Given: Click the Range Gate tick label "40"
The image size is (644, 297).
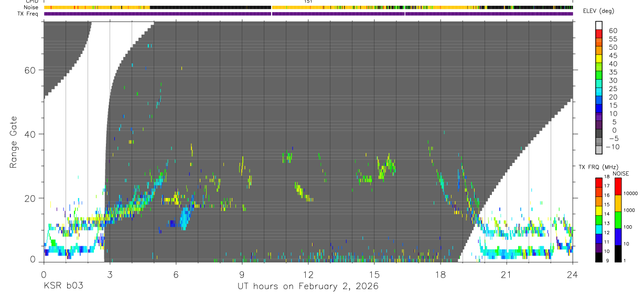Looking at the screenshot, I should [x=30, y=134].
